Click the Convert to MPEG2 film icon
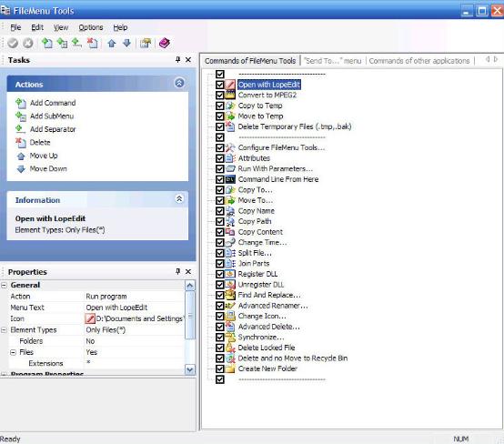This screenshot has width=504, height=444. [x=230, y=96]
